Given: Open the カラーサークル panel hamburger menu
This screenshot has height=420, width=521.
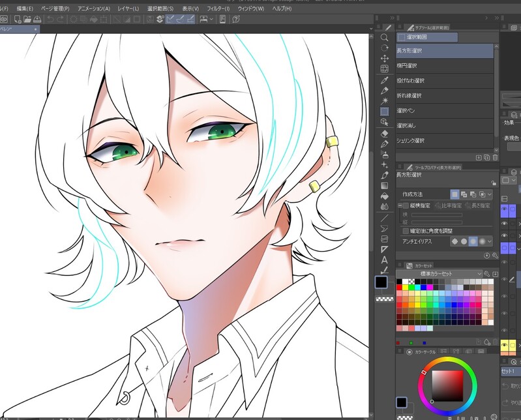Looking at the screenshot, I should tap(400, 352).
